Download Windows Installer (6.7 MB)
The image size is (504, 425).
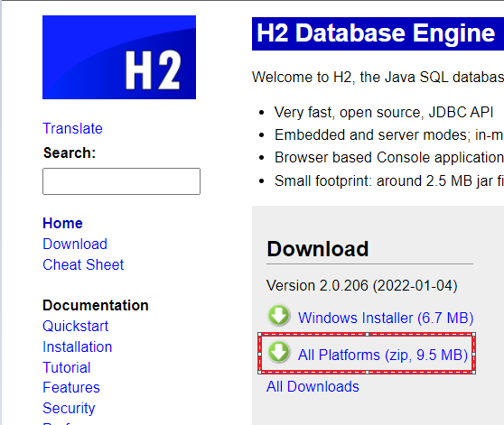386,319
